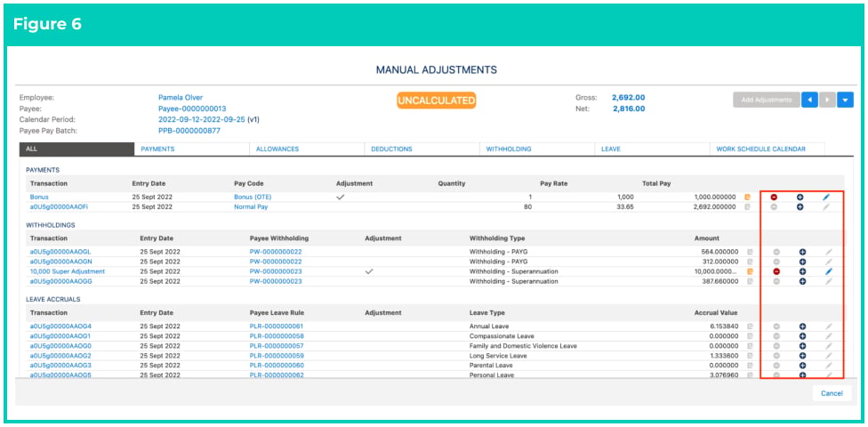Select the ALL tab
The height and width of the screenshot is (427, 868).
pos(77,149)
